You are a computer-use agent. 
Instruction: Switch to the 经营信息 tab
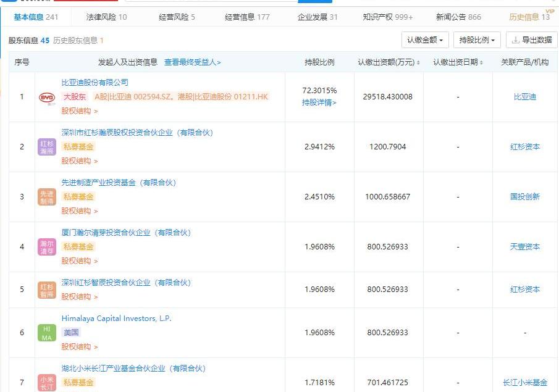[x=247, y=17]
